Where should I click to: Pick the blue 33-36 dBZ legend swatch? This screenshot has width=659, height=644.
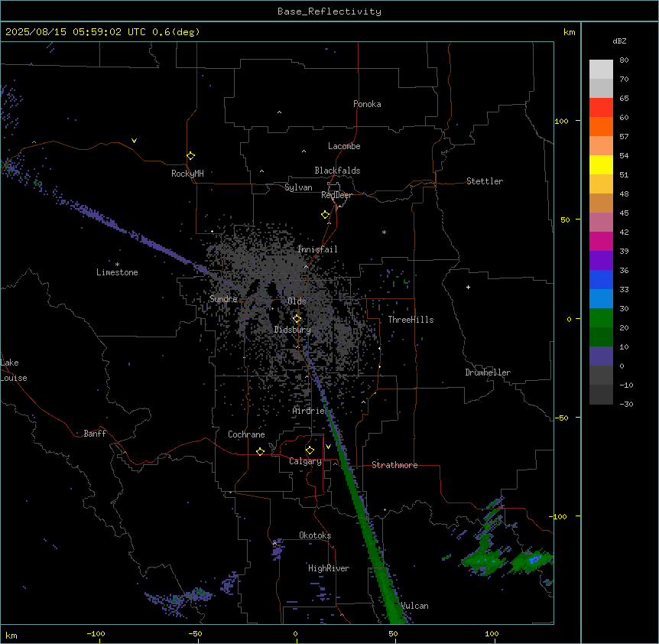(x=601, y=279)
